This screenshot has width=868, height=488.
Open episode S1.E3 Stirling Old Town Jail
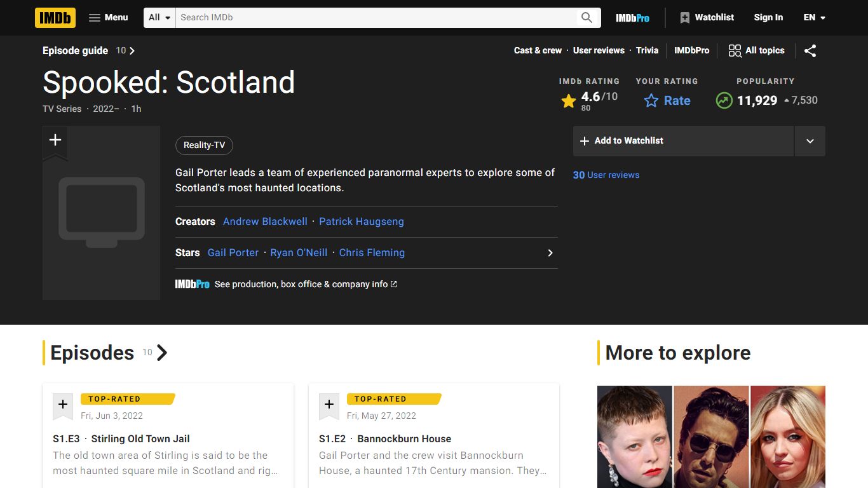coord(121,439)
